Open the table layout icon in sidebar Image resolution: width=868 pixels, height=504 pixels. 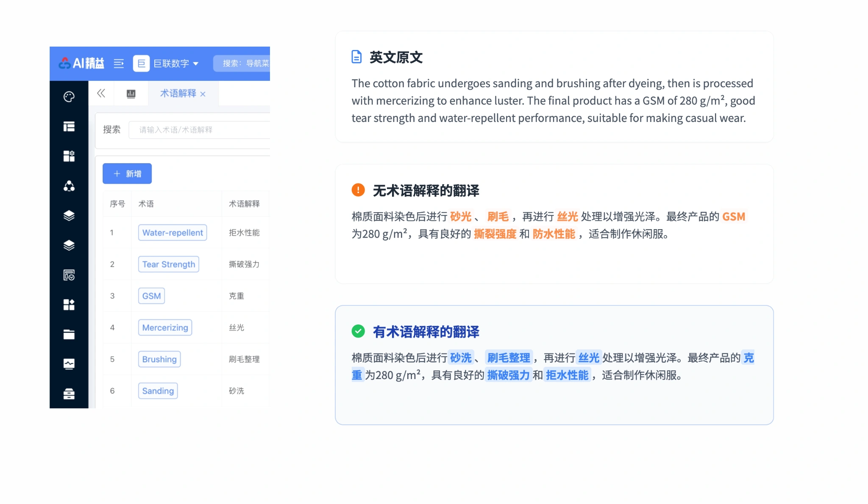coord(69,127)
